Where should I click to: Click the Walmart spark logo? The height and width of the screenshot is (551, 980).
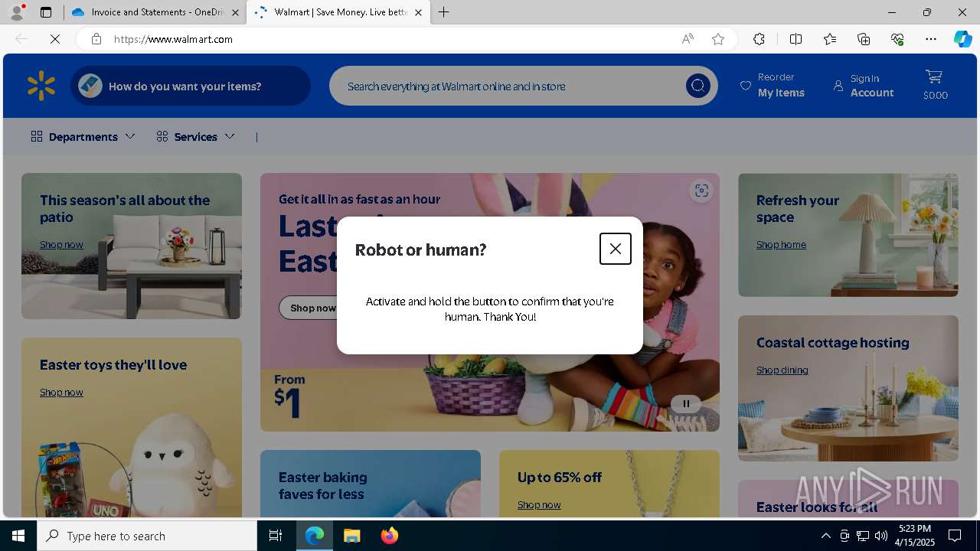(x=41, y=86)
